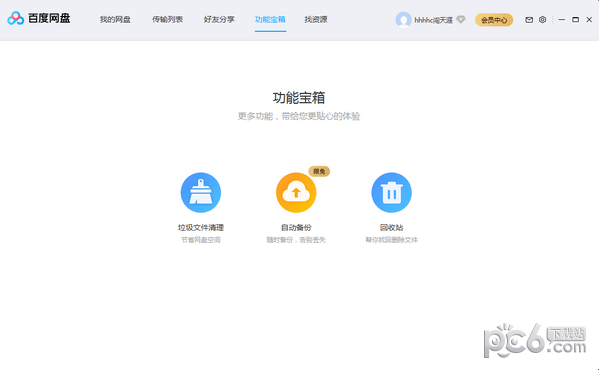Maximize the Baidu Netdisk window
The image size is (599, 370).
pos(575,19)
